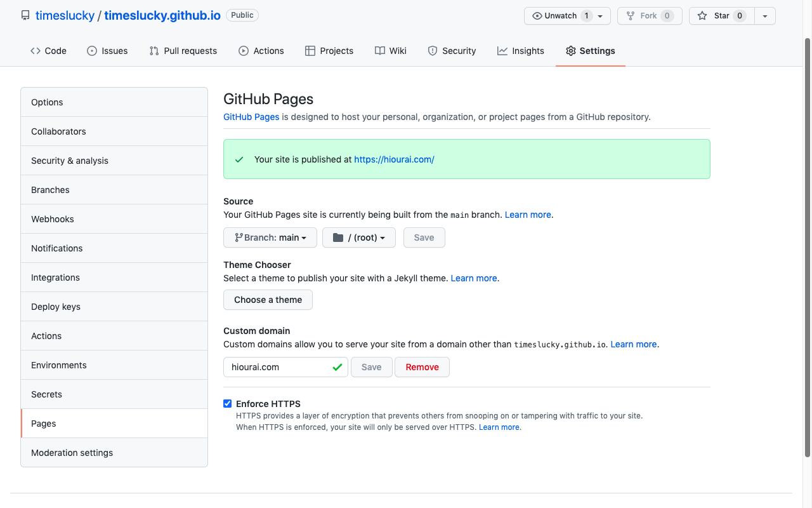Click Learn more in the Custom domain section

[634, 344]
